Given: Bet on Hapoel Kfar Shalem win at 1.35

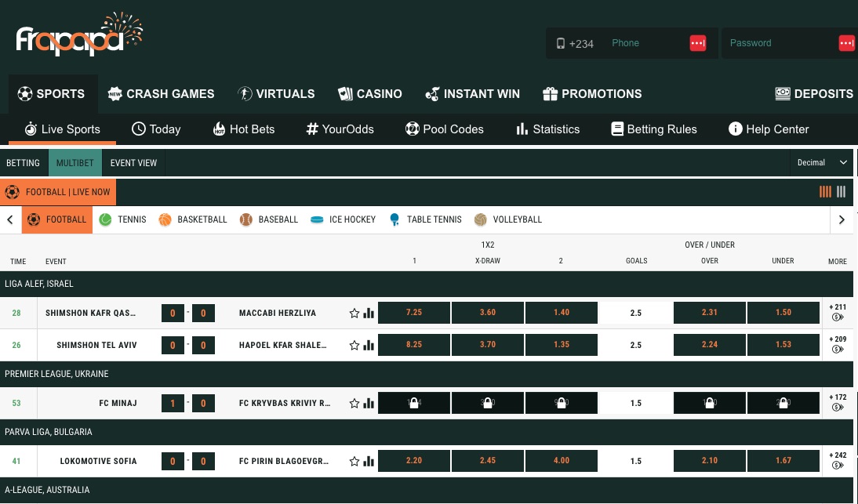Looking at the screenshot, I should pos(562,345).
